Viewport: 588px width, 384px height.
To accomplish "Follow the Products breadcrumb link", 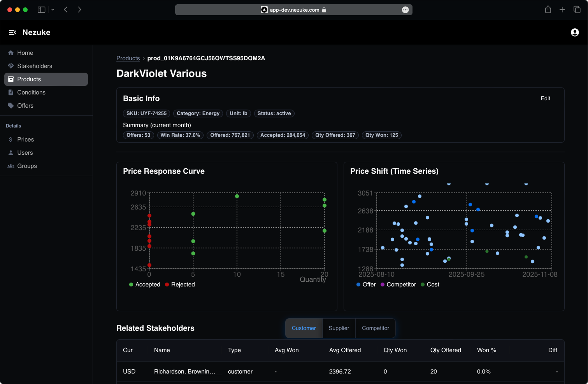I will coord(128,58).
